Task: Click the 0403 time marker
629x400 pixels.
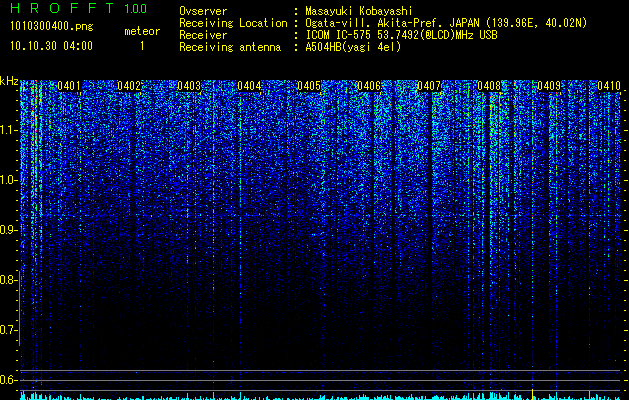Action: pos(189,86)
